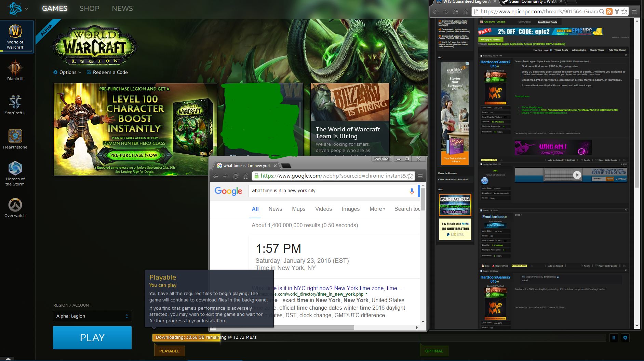Click the Google search box

coord(328,191)
